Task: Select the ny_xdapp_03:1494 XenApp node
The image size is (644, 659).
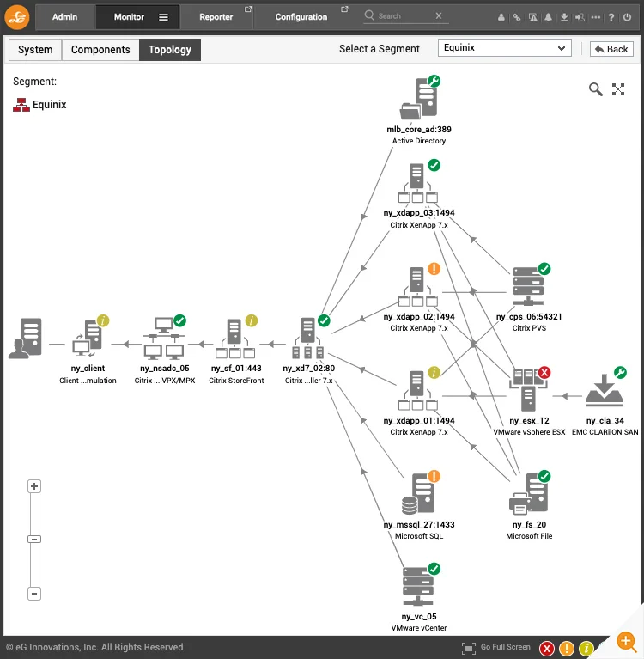Action: click(x=418, y=183)
